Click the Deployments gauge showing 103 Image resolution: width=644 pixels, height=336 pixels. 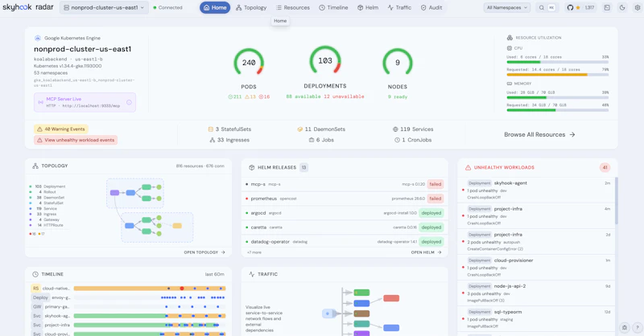[325, 61]
